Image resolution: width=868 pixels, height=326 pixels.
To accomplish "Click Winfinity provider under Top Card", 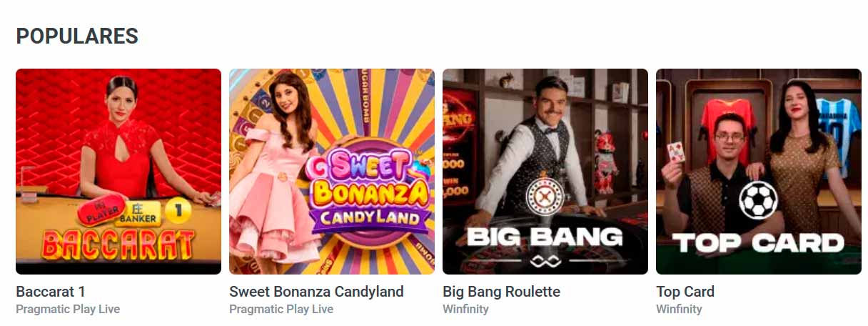I will pos(679,310).
